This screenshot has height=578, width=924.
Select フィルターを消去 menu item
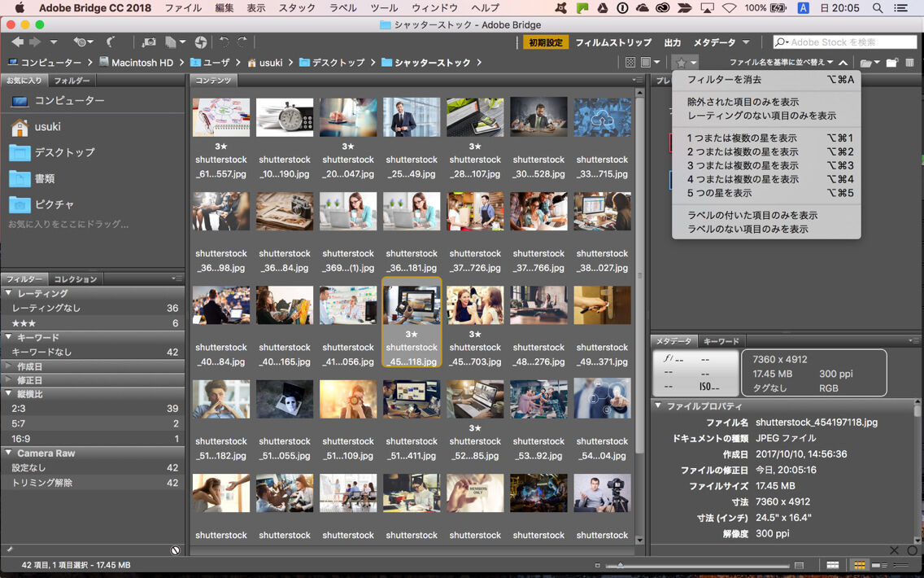coord(766,80)
